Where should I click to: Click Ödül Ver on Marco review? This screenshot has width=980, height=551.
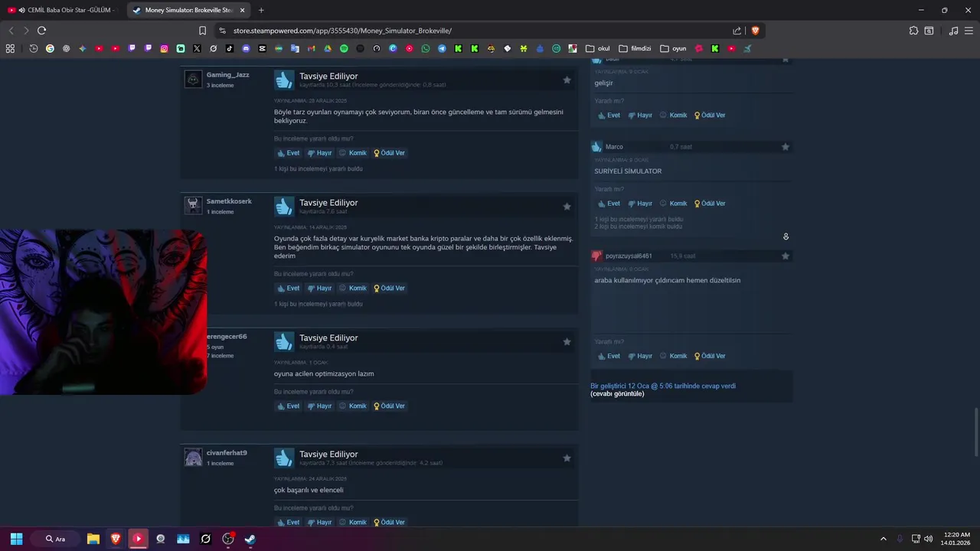pyautogui.click(x=710, y=204)
